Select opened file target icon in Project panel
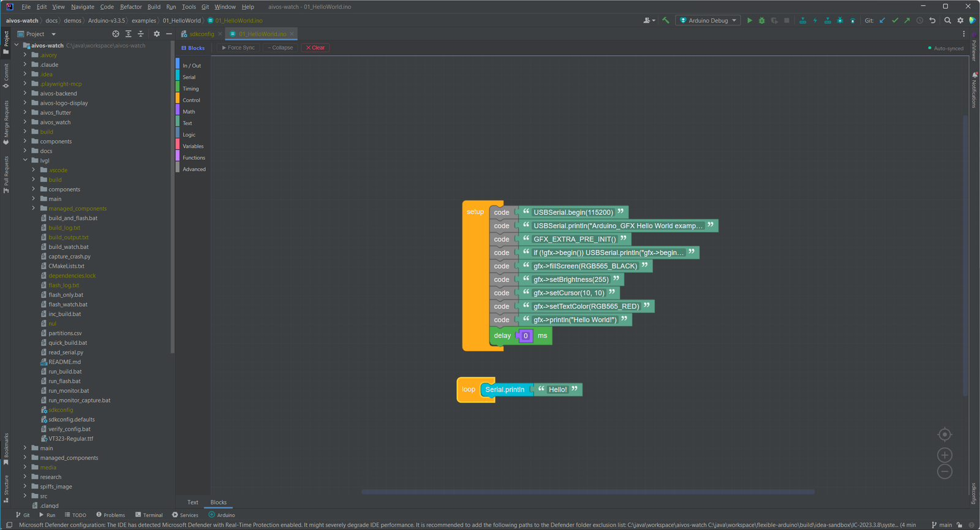Screen dimensions: 980x530 point(116,34)
